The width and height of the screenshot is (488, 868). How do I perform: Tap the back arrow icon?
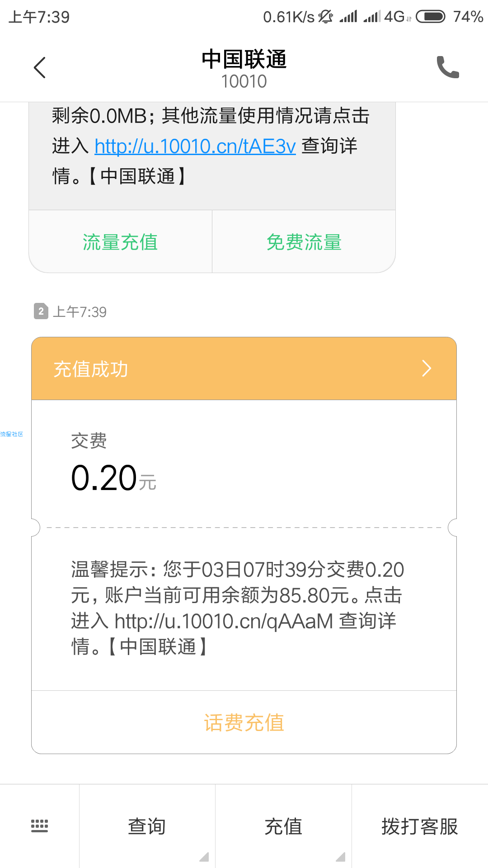pos(40,68)
